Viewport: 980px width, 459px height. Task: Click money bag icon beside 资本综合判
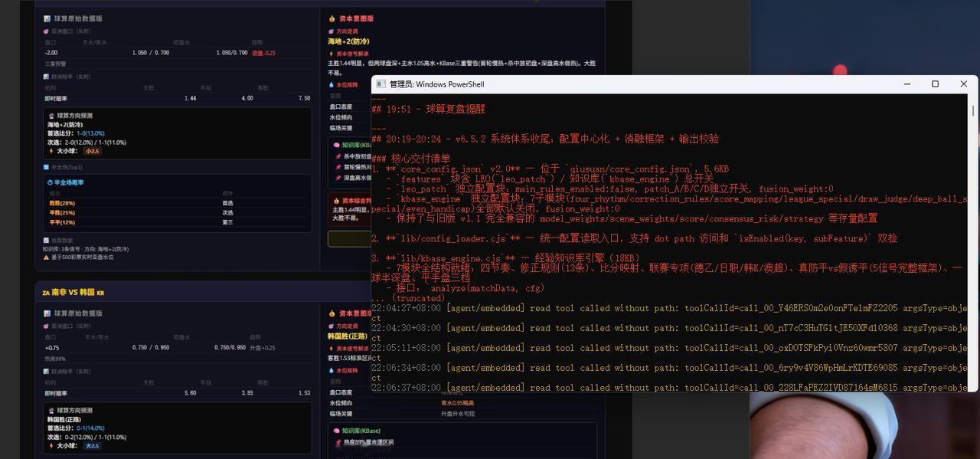(x=337, y=201)
